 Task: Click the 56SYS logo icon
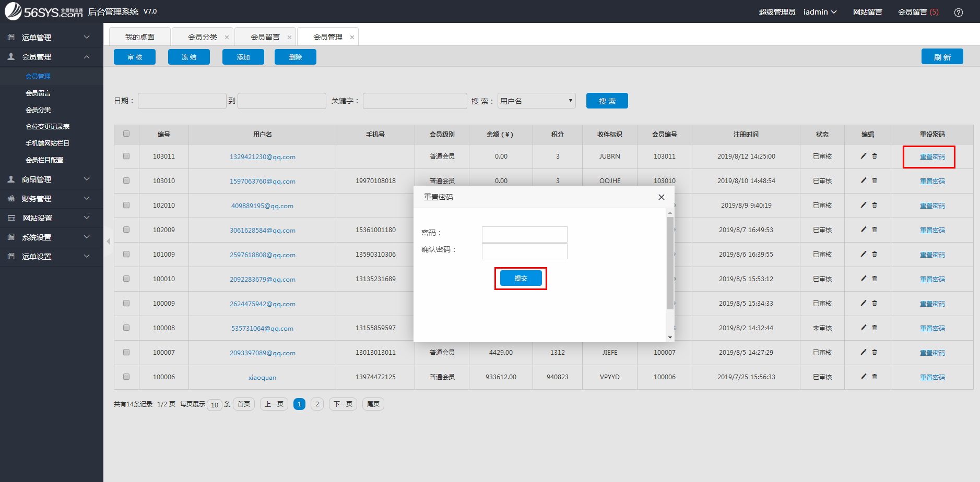click(x=11, y=11)
